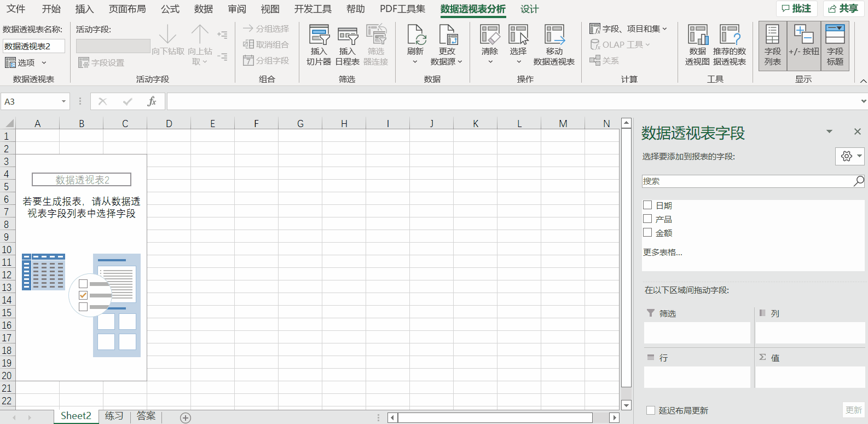Check the 产品 field checkbox

(x=647, y=219)
